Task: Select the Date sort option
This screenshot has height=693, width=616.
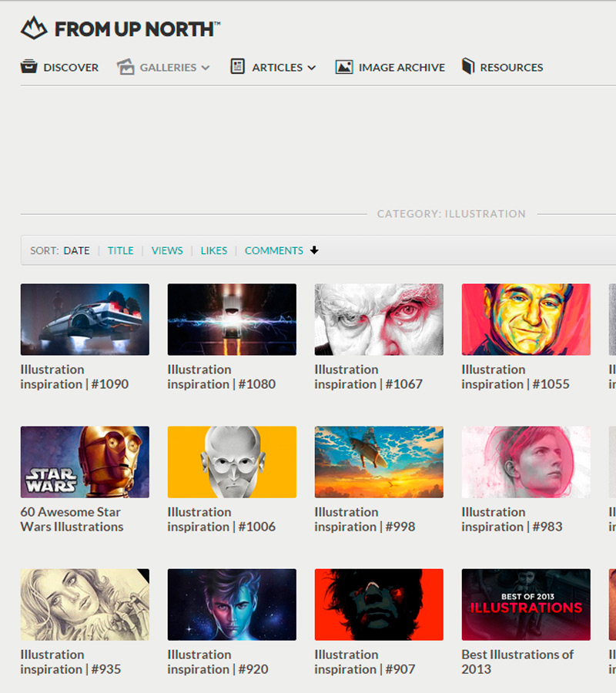Action: (x=76, y=250)
